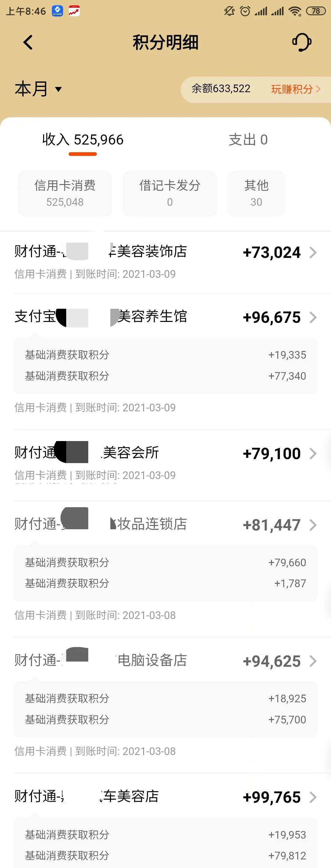Filter by 其他 category
This screenshot has width=331, height=868.
tap(256, 193)
